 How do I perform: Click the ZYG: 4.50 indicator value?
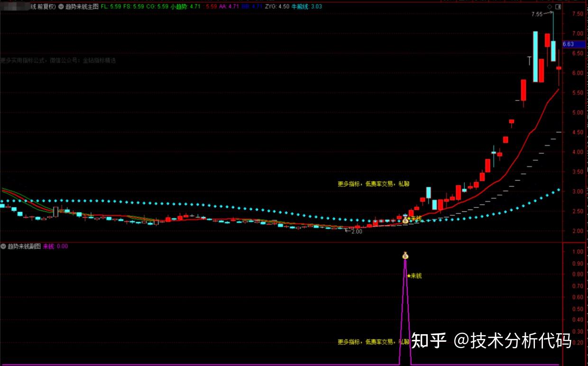pos(277,7)
